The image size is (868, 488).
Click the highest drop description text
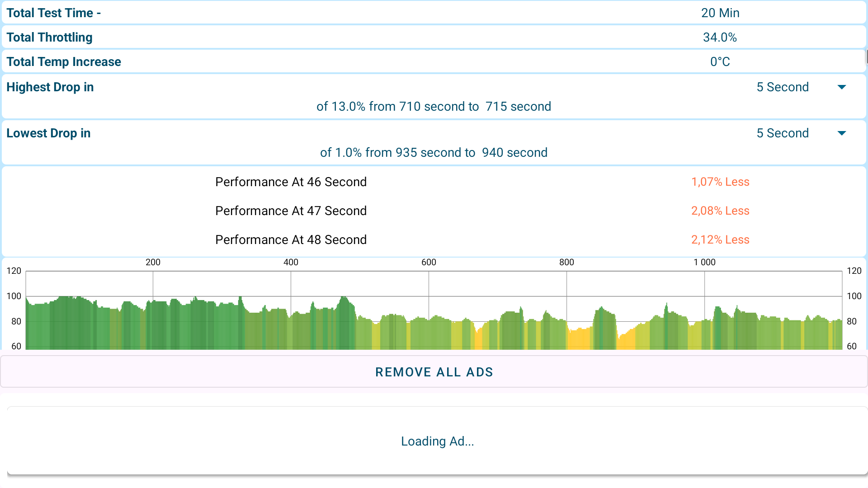(x=433, y=107)
